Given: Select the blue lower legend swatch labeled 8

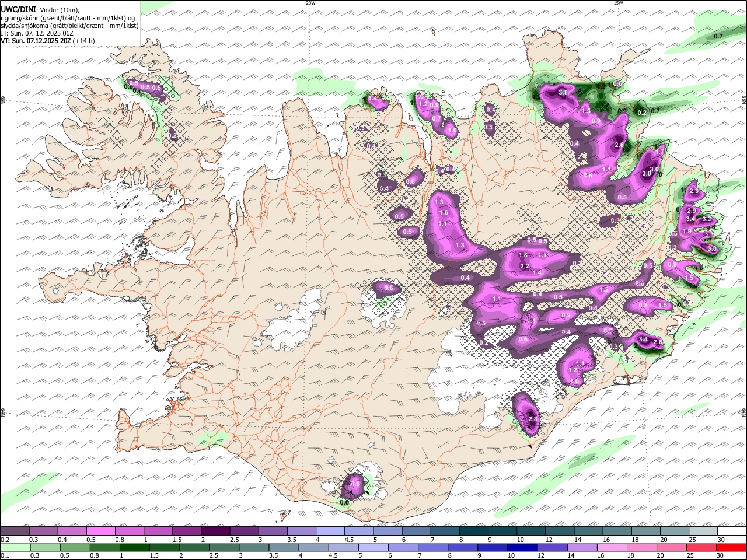Looking at the screenshot, I should (x=462, y=547).
